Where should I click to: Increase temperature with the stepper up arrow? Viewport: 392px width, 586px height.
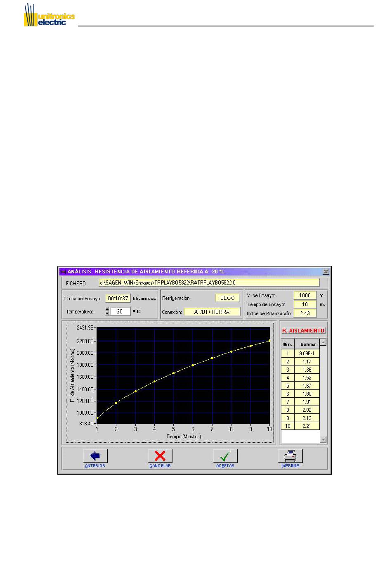pyautogui.click(x=107, y=309)
